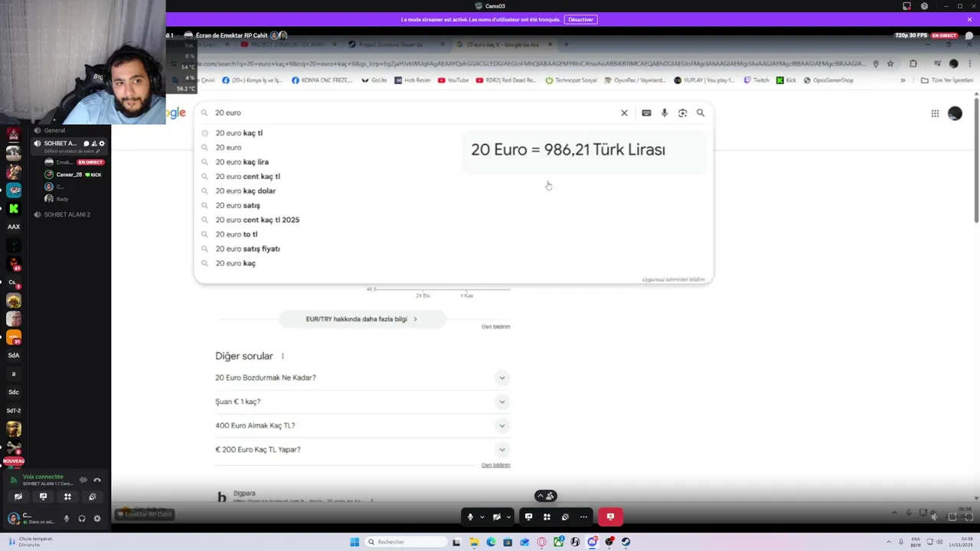Share screen from voice panel
This screenshot has width=980, height=551.
coord(43,497)
